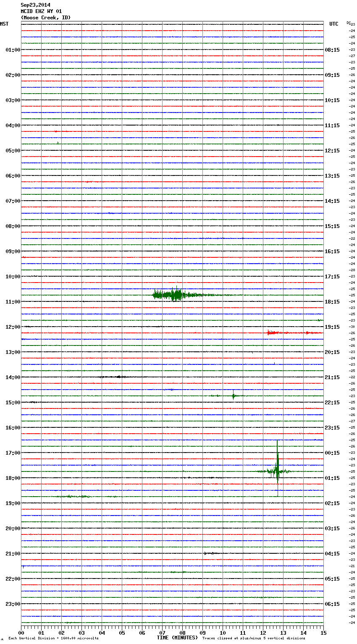Select the 21:00 MST time label
Screen dimensions: 357x644
[x=13, y=554]
